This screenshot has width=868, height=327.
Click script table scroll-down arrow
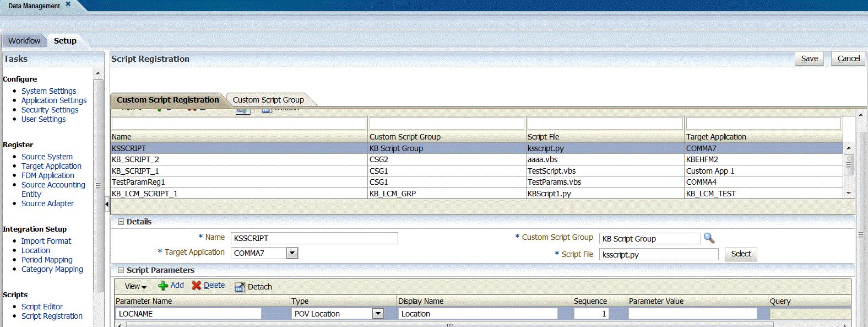pyautogui.click(x=849, y=193)
